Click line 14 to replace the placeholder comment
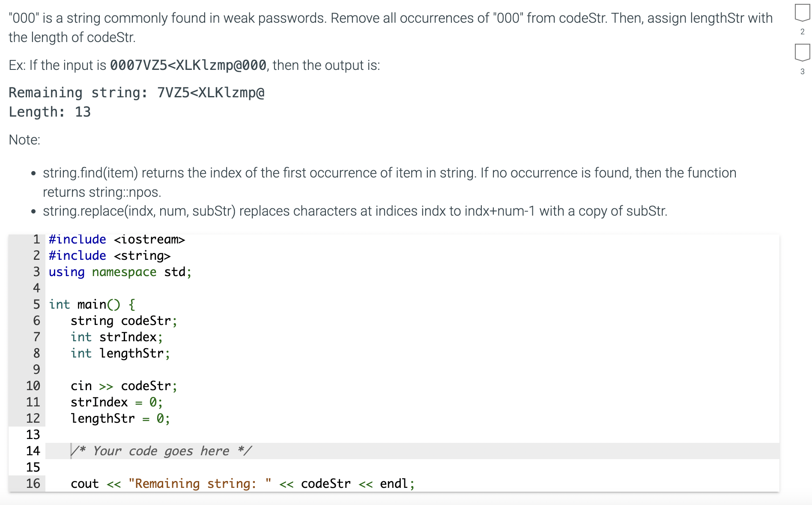Viewport: 812px width, 505px height. tap(161, 451)
